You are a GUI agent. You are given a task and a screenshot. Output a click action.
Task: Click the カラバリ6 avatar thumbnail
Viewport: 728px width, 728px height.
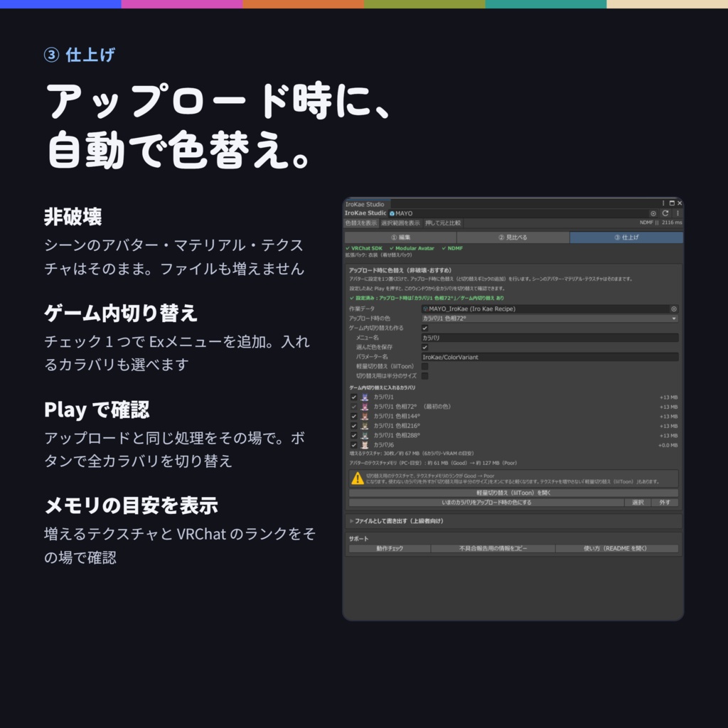click(365, 445)
